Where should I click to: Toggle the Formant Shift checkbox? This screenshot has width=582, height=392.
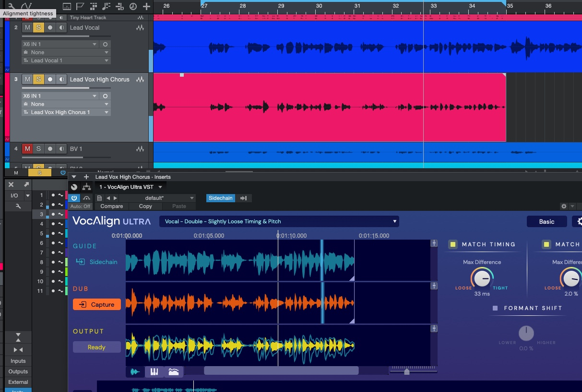495,308
